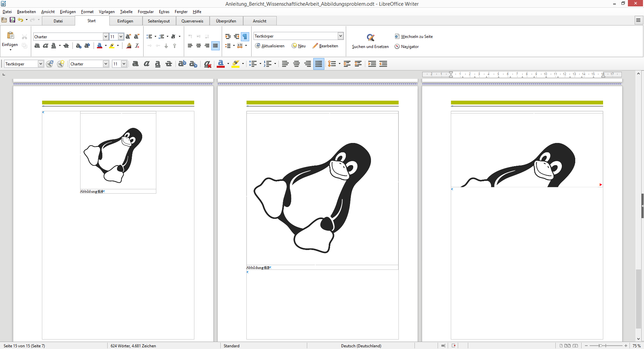Select book view in status bar

(575, 346)
